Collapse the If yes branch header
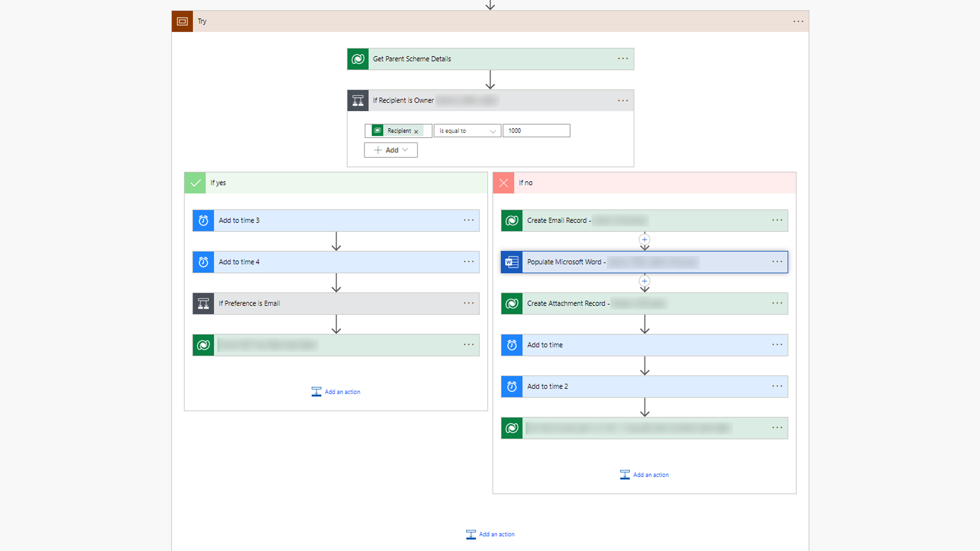 coord(336,183)
